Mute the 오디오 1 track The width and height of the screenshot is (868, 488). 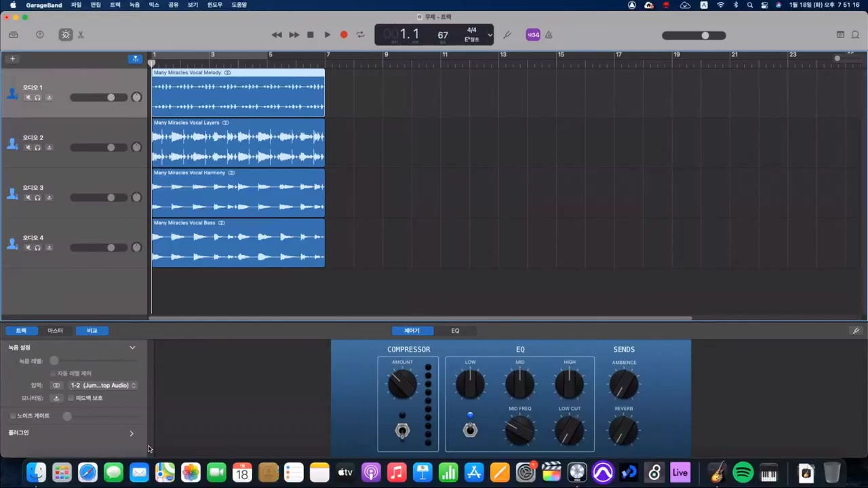tap(28, 97)
